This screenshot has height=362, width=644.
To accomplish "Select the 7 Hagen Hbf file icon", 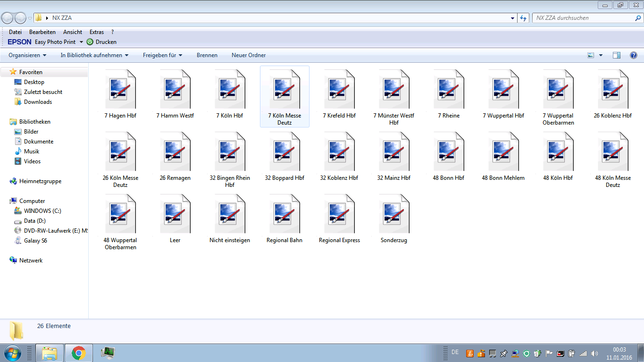I will [120, 89].
